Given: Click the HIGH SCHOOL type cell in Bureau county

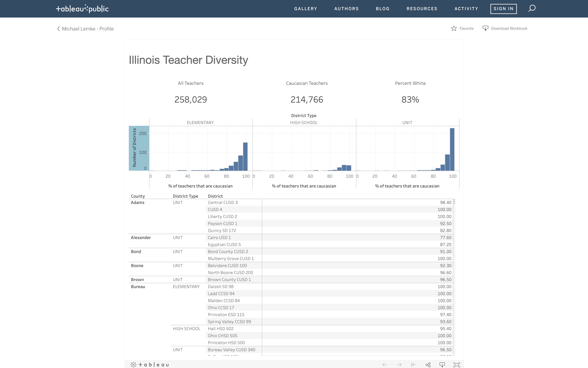Looking at the screenshot, I should 186,329.
